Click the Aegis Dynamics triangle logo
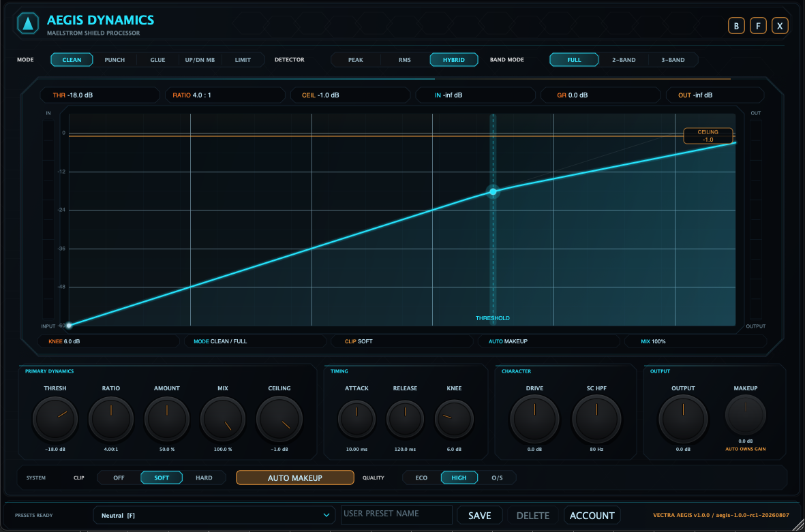Screen dimensions: 805x532 click(28, 23)
